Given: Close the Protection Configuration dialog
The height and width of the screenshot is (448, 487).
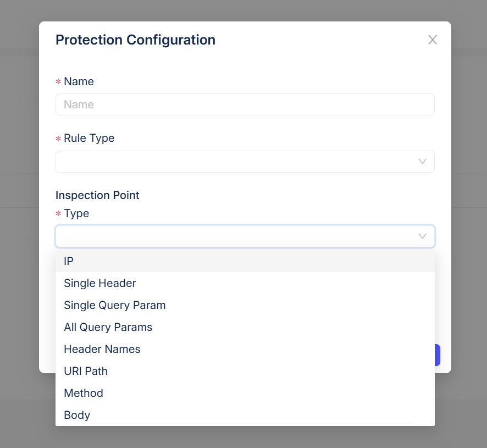Looking at the screenshot, I should coord(433,40).
